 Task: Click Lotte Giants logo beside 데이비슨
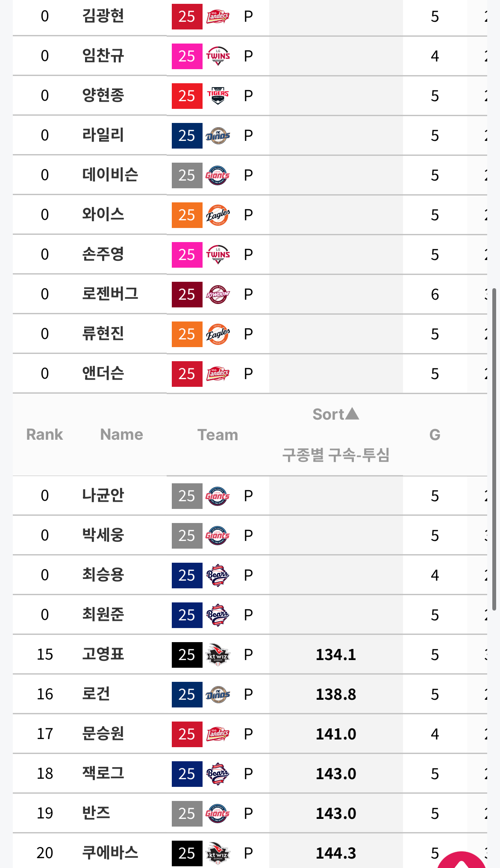coord(218,175)
